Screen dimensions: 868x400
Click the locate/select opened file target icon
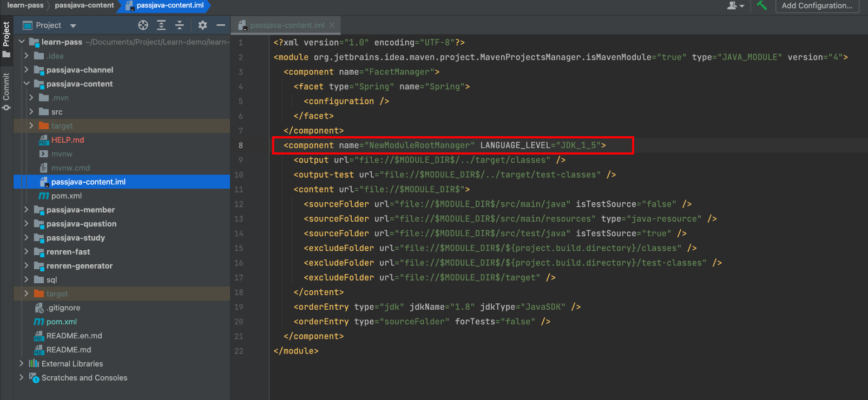click(x=143, y=25)
